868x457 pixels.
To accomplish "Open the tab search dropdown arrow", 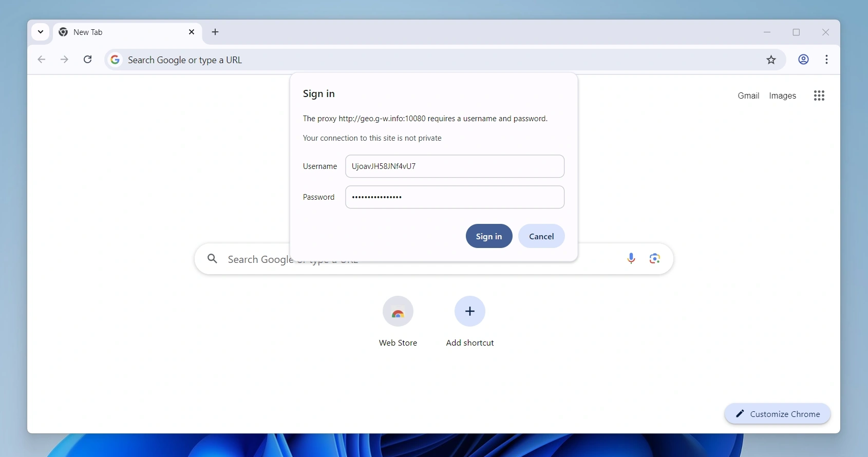I will pyautogui.click(x=41, y=32).
